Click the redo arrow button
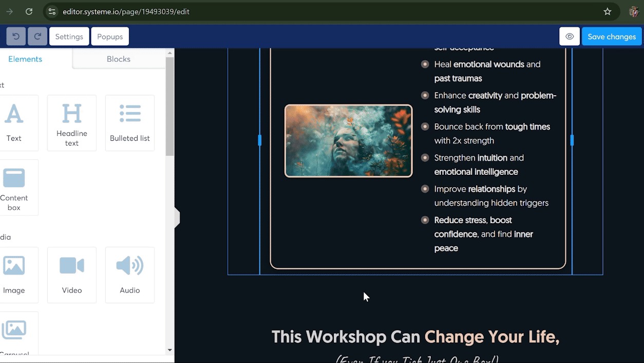644x363 pixels. pos(37,37)
